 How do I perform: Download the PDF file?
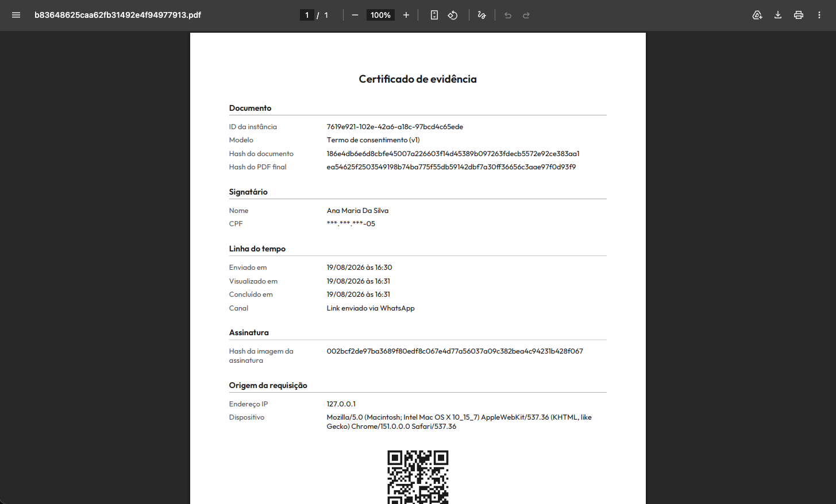click(778, 15)
